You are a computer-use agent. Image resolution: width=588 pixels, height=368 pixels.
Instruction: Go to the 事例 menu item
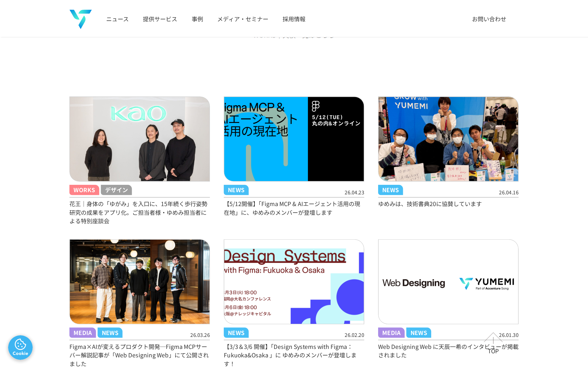point(197,19)
